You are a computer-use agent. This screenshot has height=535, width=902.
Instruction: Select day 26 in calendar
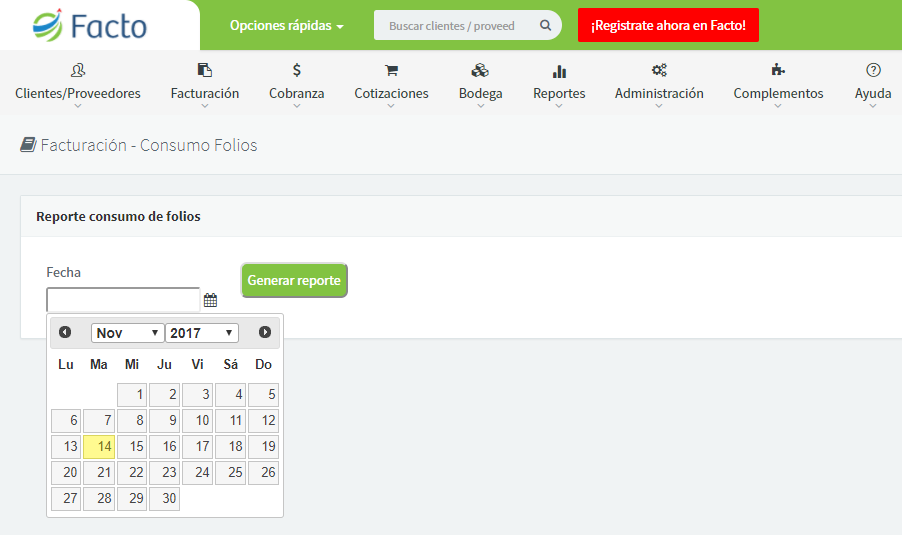tap(263, 472)
